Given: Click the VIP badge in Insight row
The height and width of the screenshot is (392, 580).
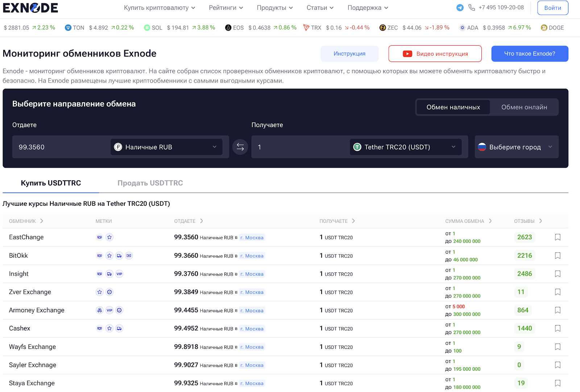Looking at the screenshot, I should (119, 274).
